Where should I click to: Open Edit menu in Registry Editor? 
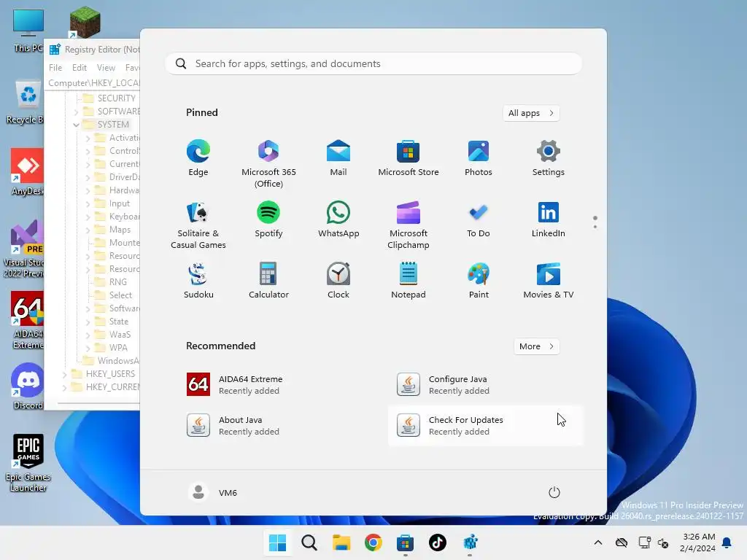pyautogui.click(x=79, y=68)
